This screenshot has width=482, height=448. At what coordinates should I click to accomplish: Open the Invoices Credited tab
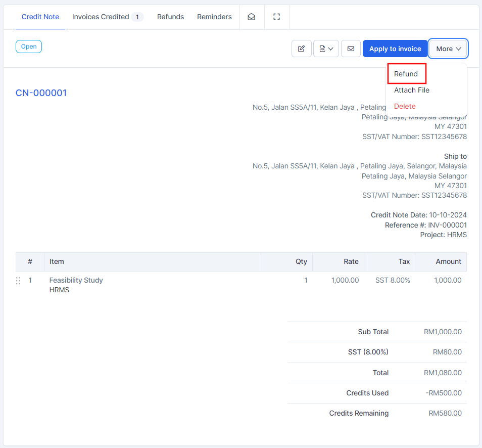[101, 17]
